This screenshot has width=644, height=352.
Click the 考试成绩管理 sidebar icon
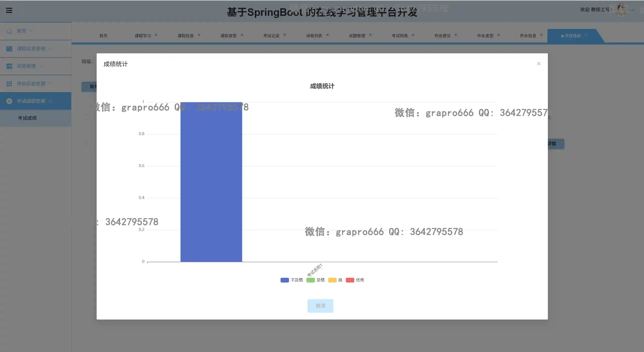pyautogui.click(x=9, y=101)
